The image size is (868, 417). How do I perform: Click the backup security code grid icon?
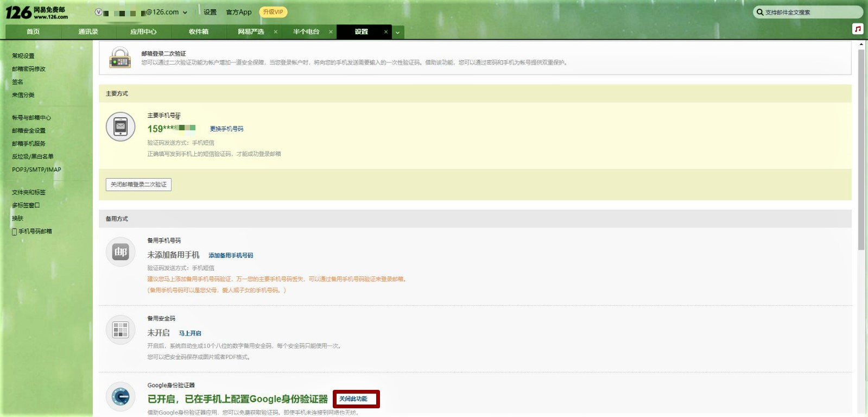tap(121, 330)
